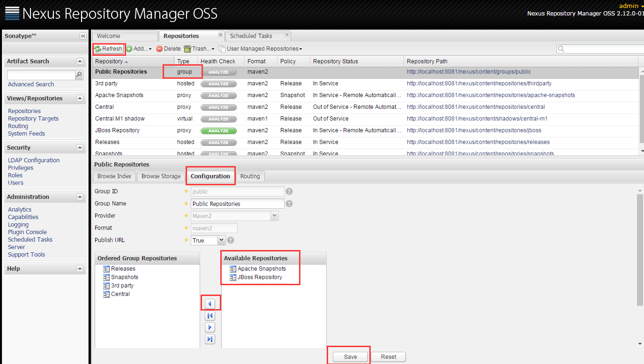Click Analyze for 3rd party row
Viewport: 644px width, 364px height.
coord(218,84)
